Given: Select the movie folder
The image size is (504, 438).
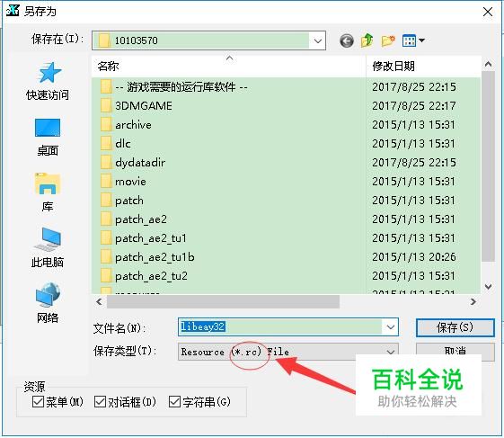Looking at the screenshot, I should click(x=123, y=182).
